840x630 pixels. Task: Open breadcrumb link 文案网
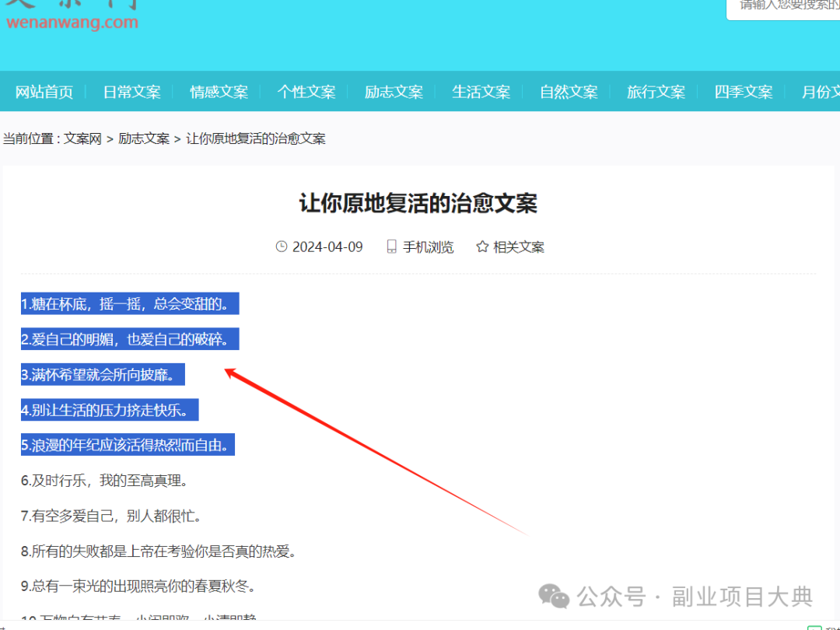[x=82, y=138]
